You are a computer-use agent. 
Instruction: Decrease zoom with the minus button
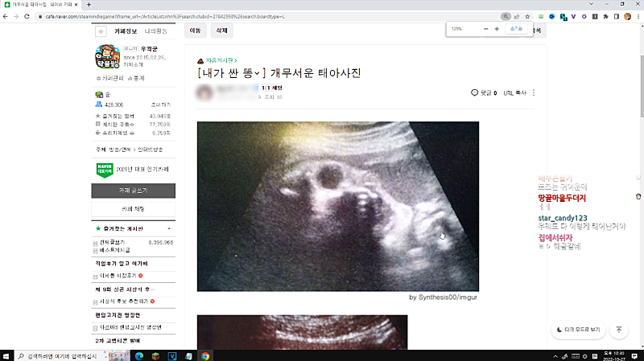[486, 29]
